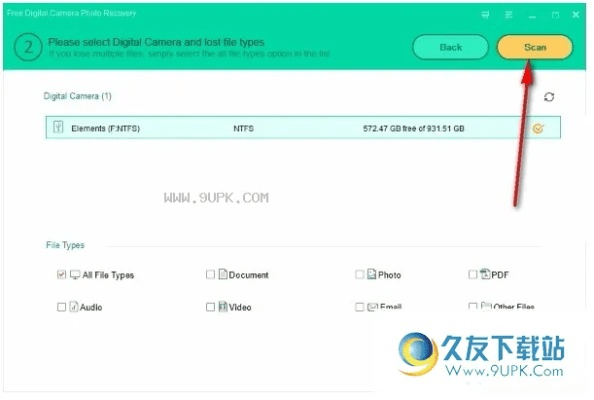Go back with the Back button

450,47
